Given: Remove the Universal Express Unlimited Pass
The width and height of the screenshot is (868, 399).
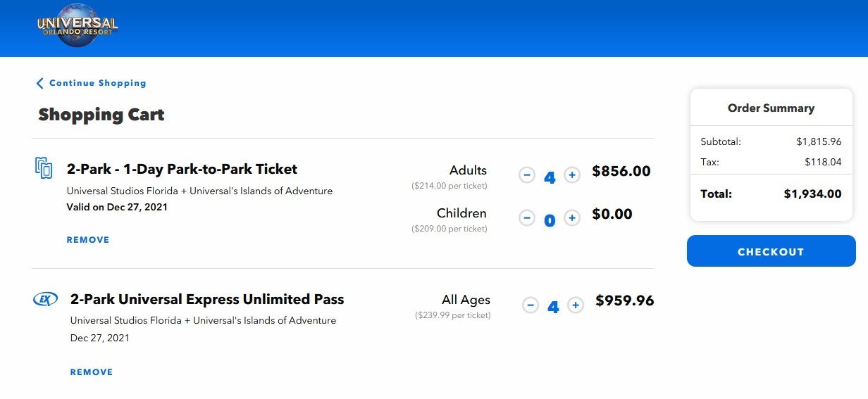Looking at the screenshot, I should click(x=92, y=372).
